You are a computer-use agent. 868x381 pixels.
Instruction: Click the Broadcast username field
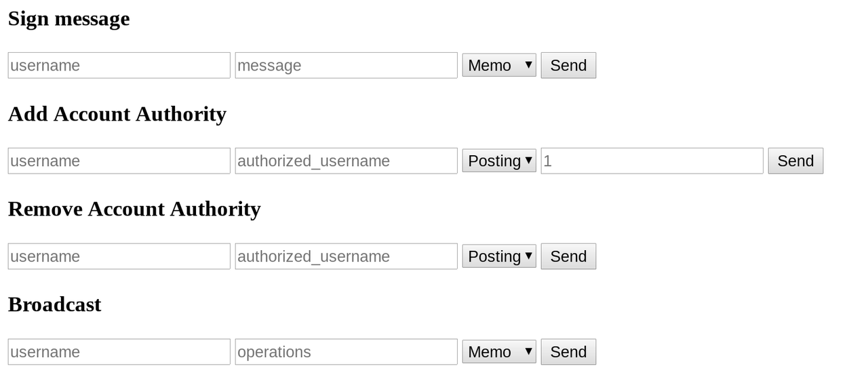click(119, 352)
